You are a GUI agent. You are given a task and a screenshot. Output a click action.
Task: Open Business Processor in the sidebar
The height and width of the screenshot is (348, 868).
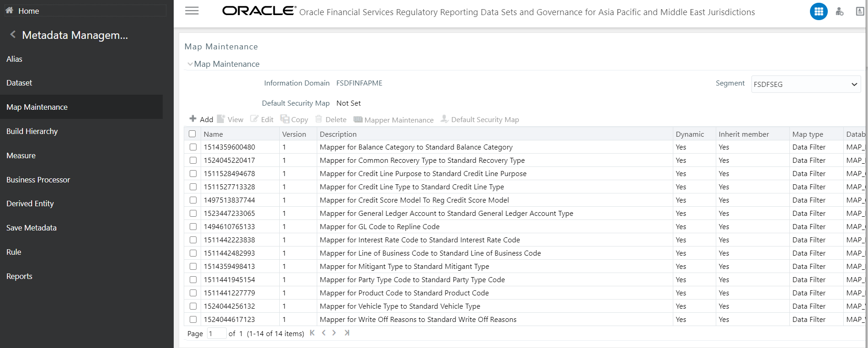pyautogui.click(x=38, y=180)
